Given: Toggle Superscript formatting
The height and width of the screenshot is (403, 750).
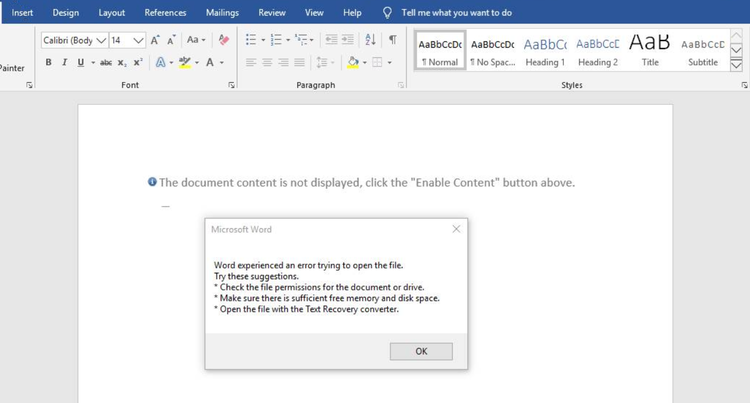Looking at the screenshot, I should coord(138,62).
